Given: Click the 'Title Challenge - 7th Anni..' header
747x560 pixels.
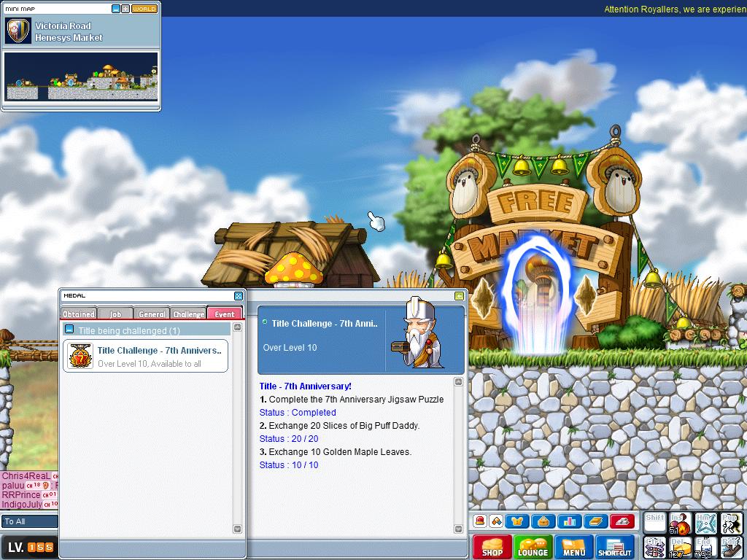Looking at the screenshot, I should [x=325, y=324].
